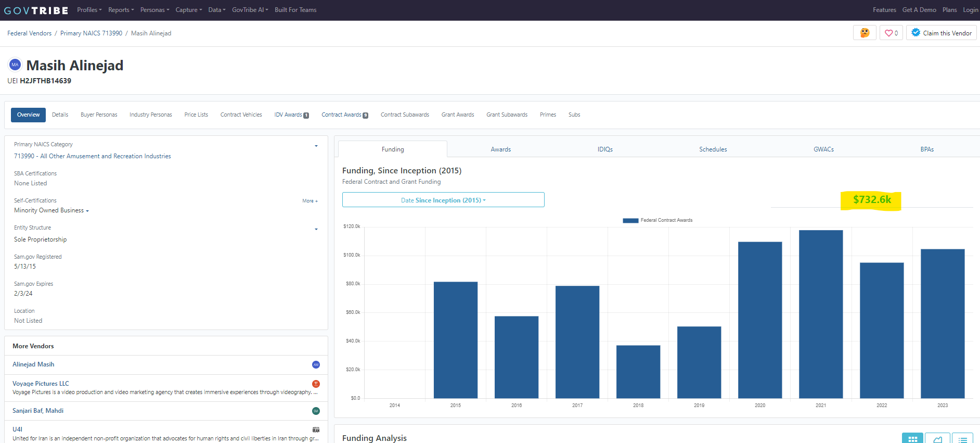This screenshot has height=443, width=980.
Task: Switch to the Subs tab
Action: click(574, 115)
